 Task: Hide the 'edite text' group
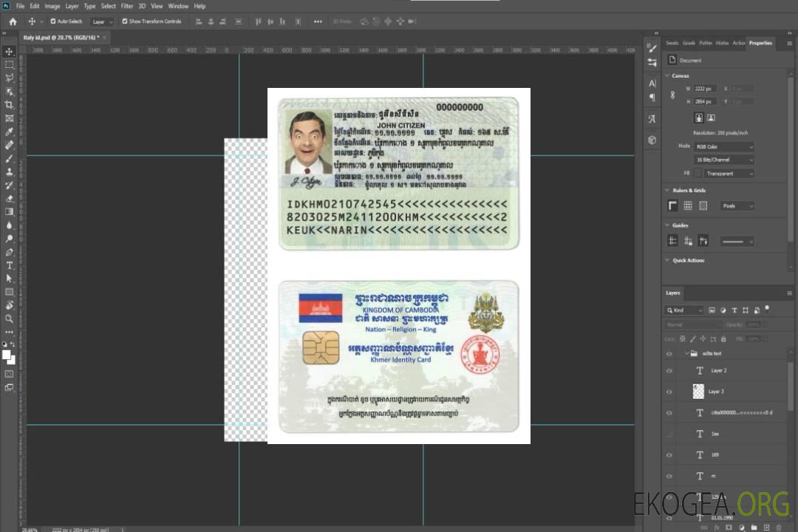click(669, 354)
